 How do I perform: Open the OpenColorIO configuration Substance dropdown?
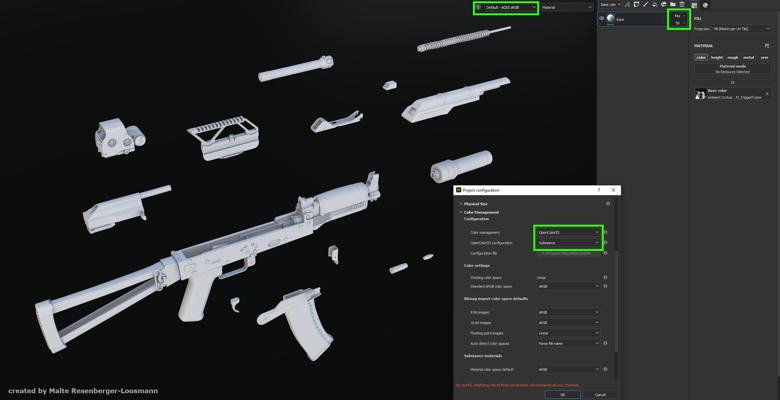(568, 243)
